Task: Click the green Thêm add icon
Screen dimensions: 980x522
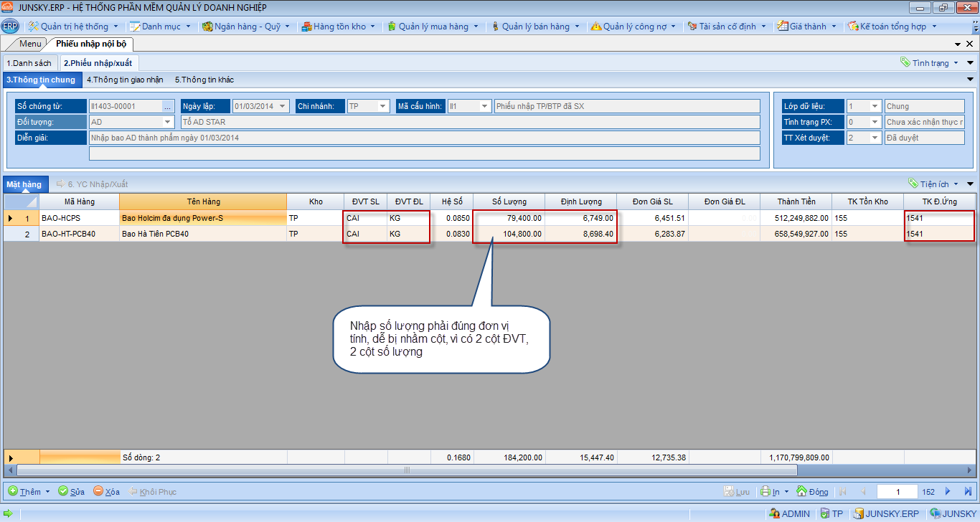Action: tap(13, 491)
